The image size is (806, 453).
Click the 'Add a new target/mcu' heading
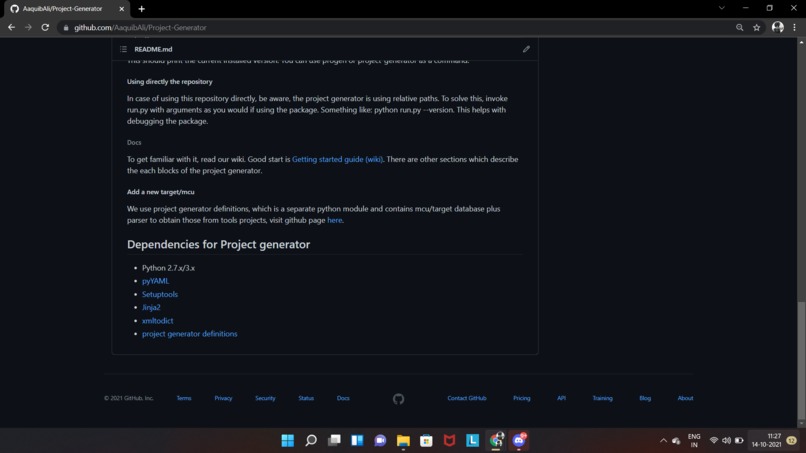coord(160,192)
